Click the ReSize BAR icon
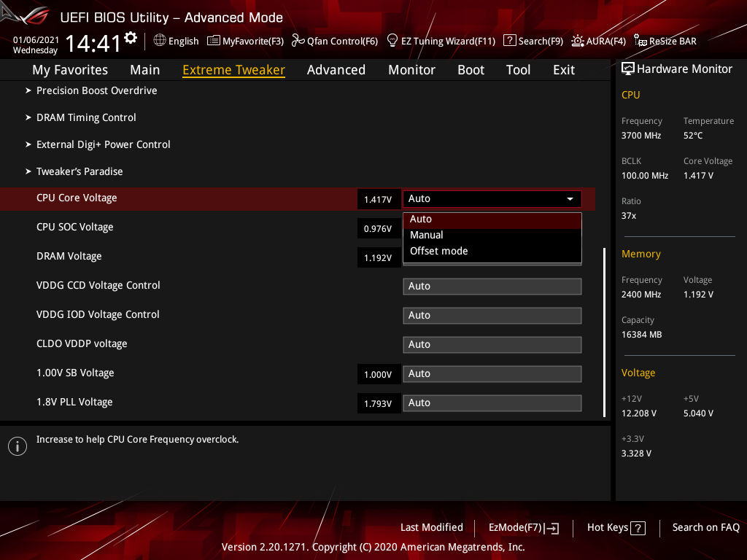The height and width of the screenshot is (560, 747). [640, 41]
